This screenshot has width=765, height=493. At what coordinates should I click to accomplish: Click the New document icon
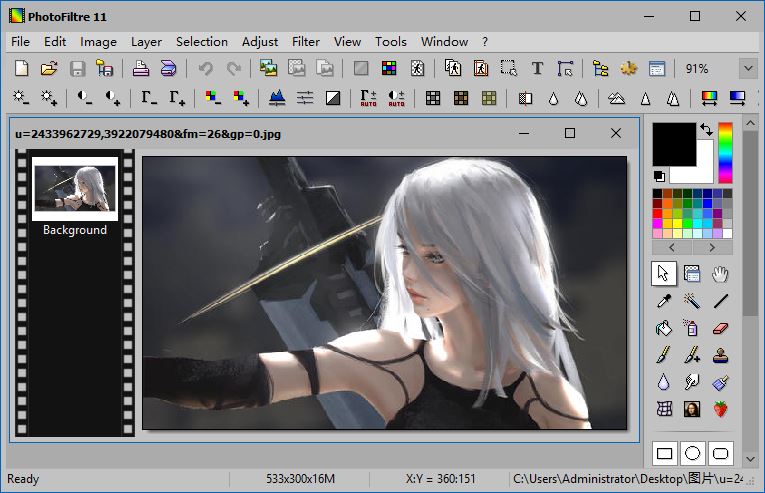pos(21,68)
